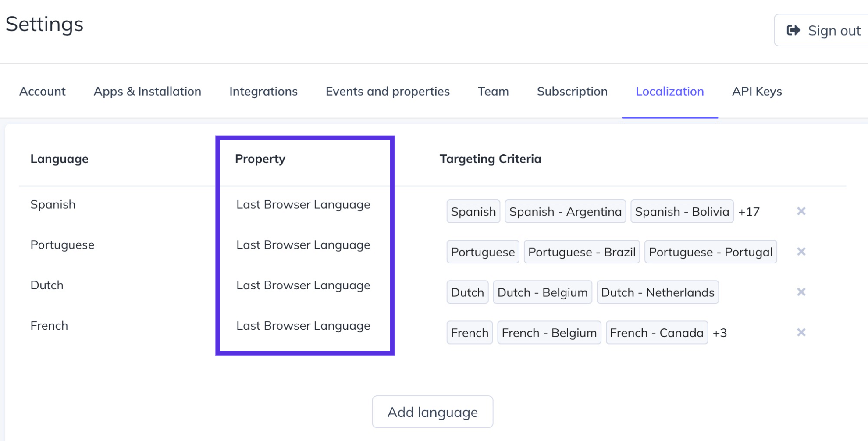Switch to Apps & Installation tab

click(x=147, y=91)
